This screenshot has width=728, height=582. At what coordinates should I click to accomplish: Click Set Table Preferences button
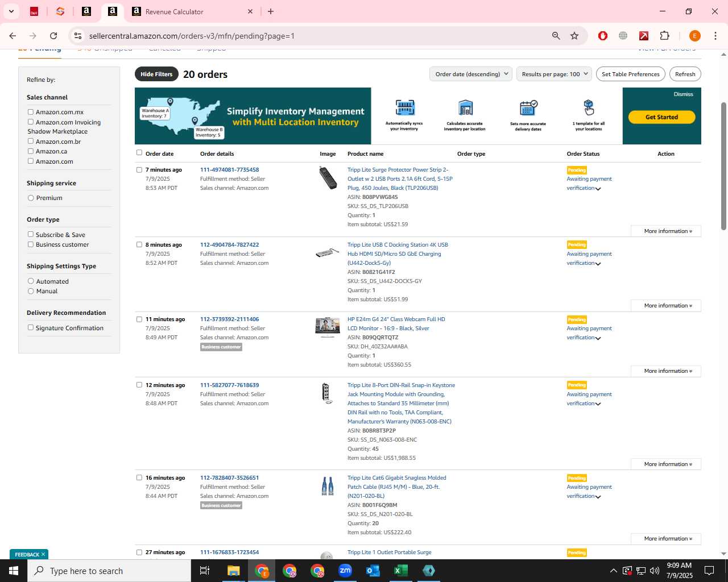pyautogui.click(x=630, y=74)
